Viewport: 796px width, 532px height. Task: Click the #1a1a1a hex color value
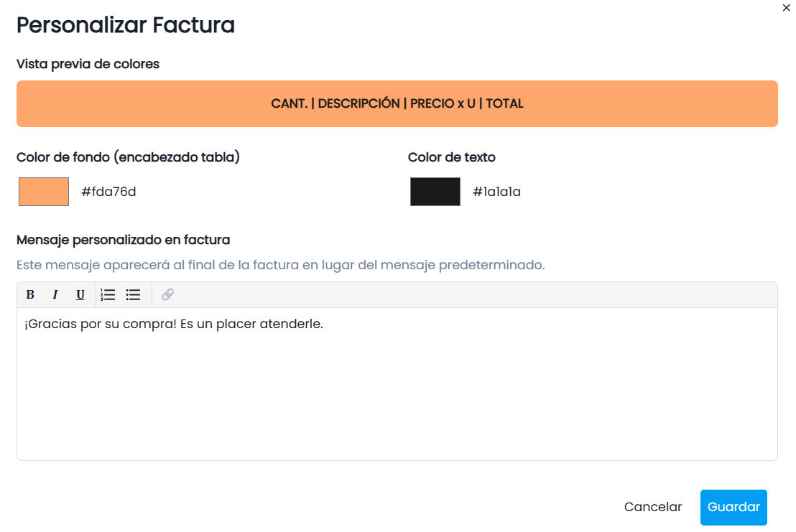pos(496,192)
